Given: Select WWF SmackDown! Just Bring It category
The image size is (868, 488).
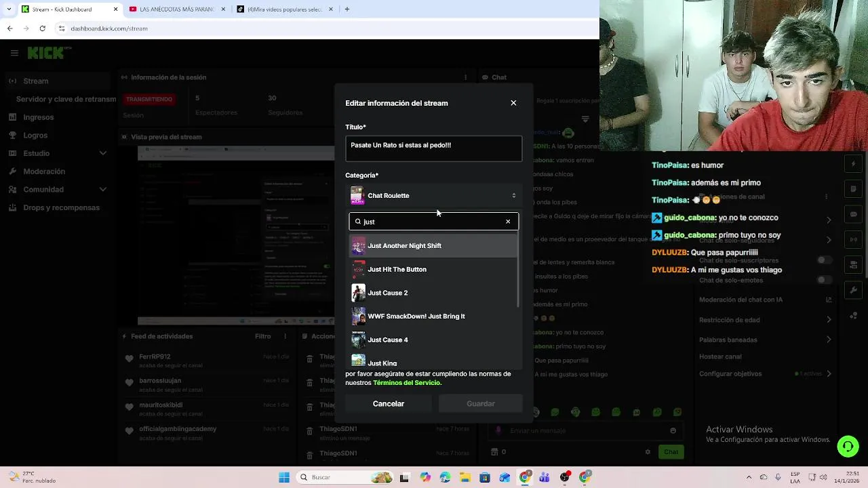Looking at the screenshot, I should click(433, 316).
